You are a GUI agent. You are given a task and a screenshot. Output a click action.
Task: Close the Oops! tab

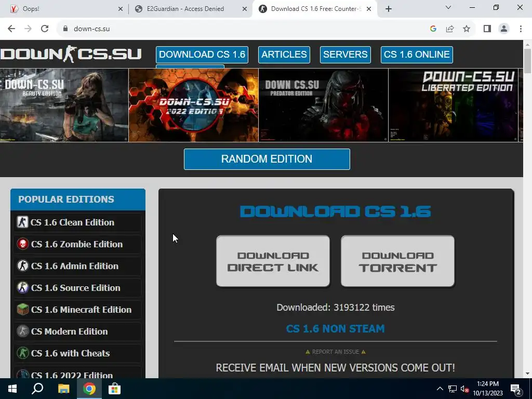pos(121,9)
